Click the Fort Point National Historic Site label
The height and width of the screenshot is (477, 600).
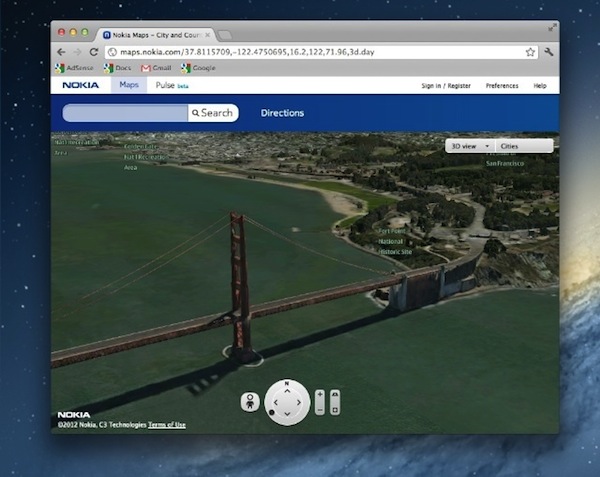(x=395, y=241)
